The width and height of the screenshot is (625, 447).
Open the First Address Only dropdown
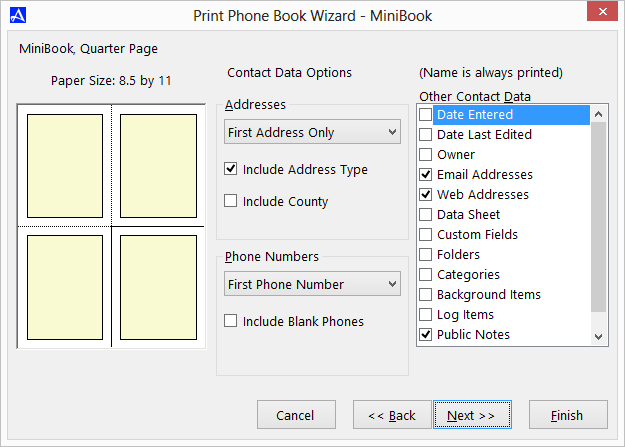point(312,132)
